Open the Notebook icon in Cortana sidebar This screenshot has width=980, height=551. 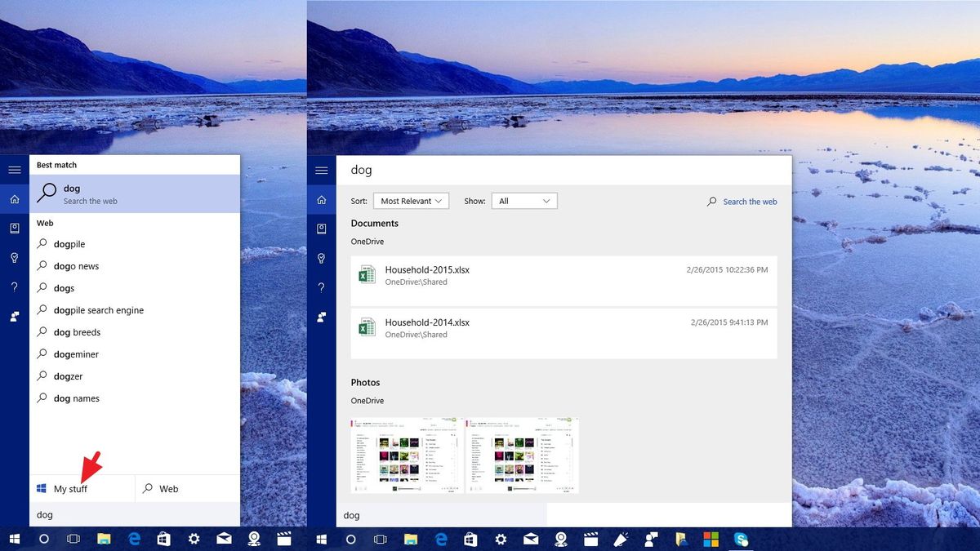click(x=14, y=229)
